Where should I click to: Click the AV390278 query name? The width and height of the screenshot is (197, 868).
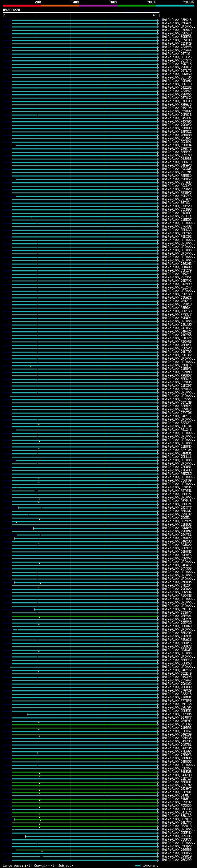point(11,10)
